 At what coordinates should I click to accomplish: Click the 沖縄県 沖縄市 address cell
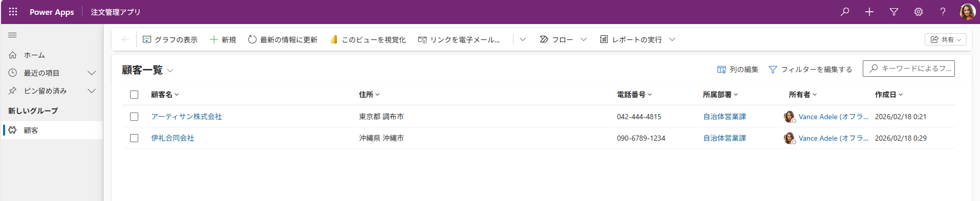[x=381, y=138]
